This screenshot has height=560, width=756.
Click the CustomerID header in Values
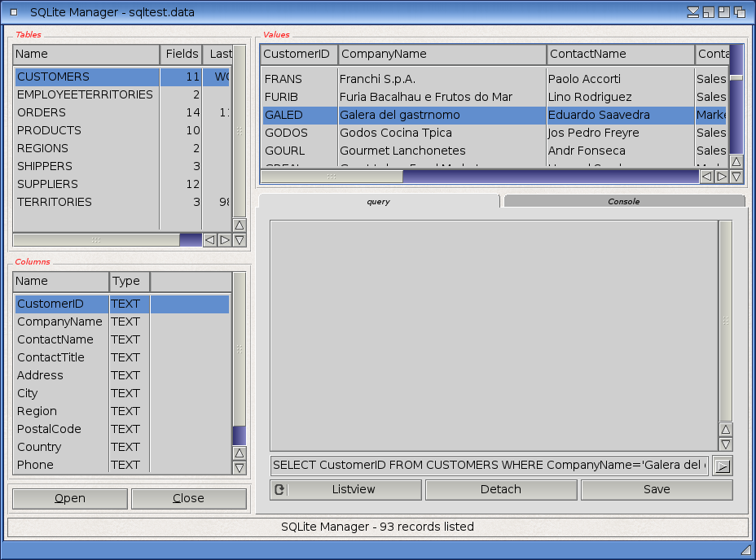(300, 54)
